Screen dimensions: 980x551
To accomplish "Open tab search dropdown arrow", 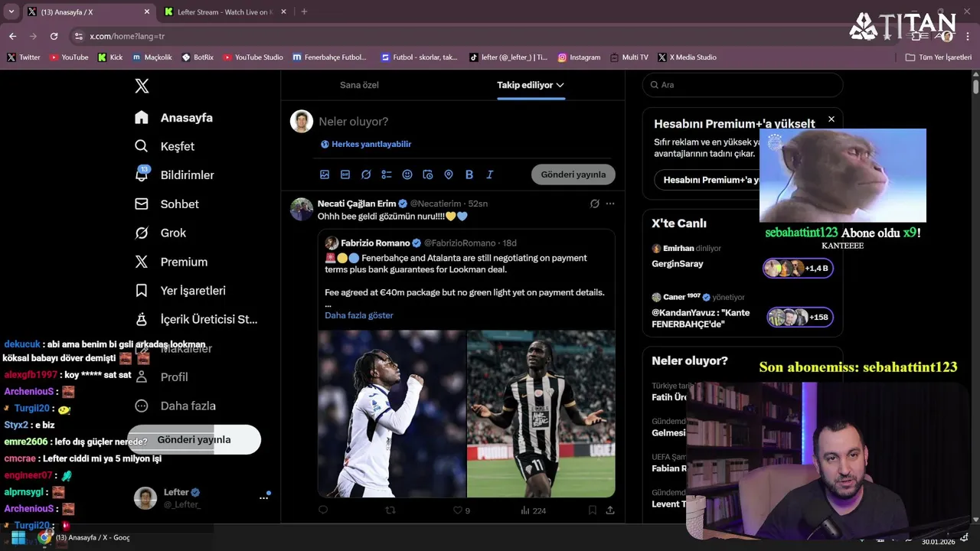I will coord(11,12).
